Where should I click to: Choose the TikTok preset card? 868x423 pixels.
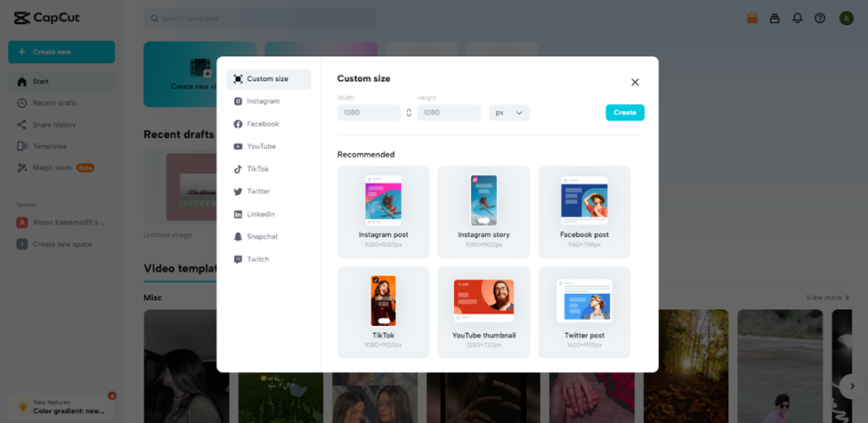click(383, 313)
